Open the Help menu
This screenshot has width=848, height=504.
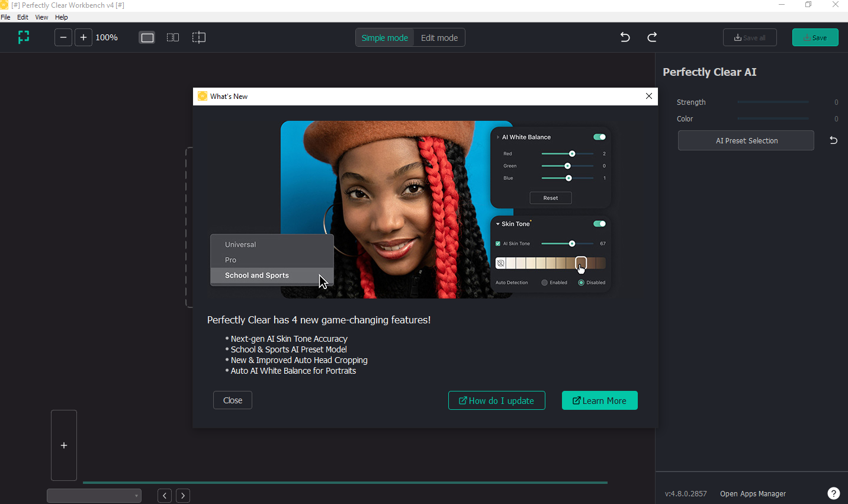tap(62, 17)
